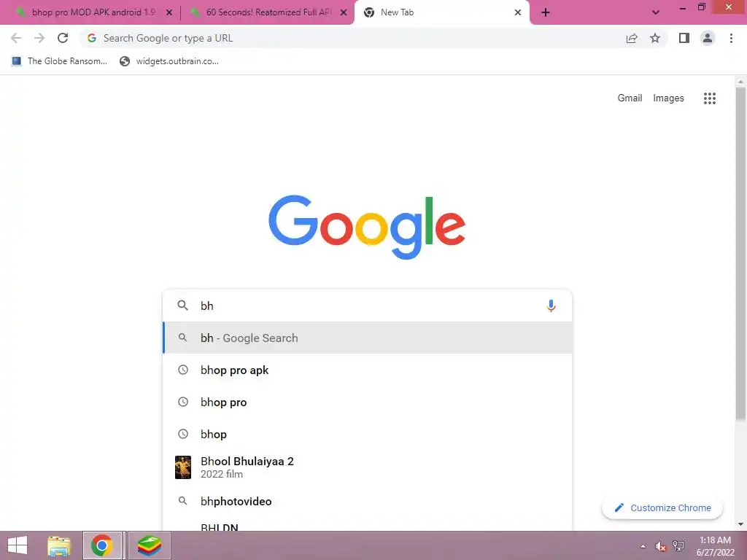Image resolution: width=747 pixels, height=560 pixels.
Task: Open Gmail link
Action: tap(630, 98)
